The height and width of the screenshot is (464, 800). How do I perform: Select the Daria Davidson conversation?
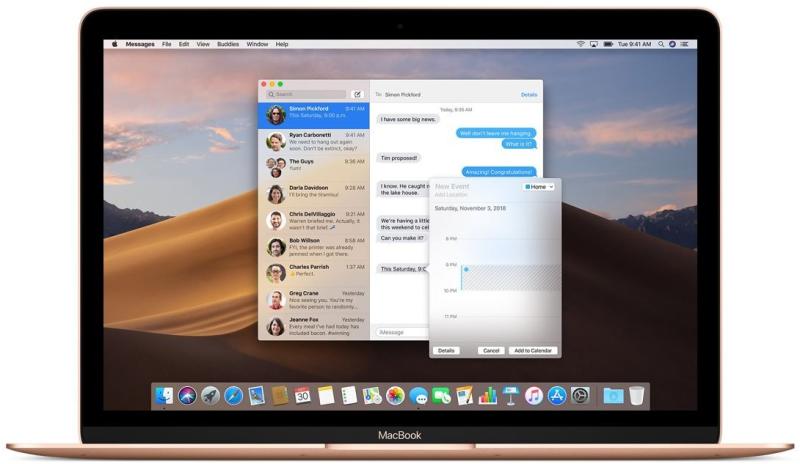pos(314,194)
